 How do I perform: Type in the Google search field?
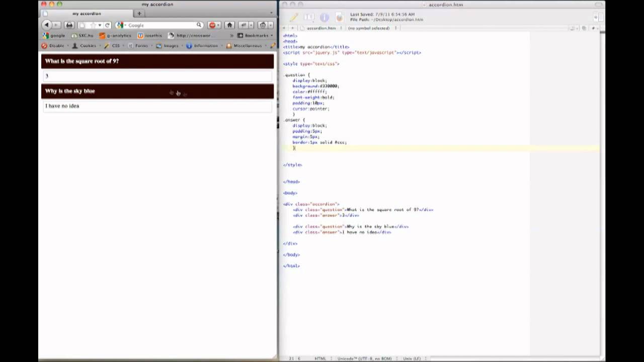click(x=161, y=25)
